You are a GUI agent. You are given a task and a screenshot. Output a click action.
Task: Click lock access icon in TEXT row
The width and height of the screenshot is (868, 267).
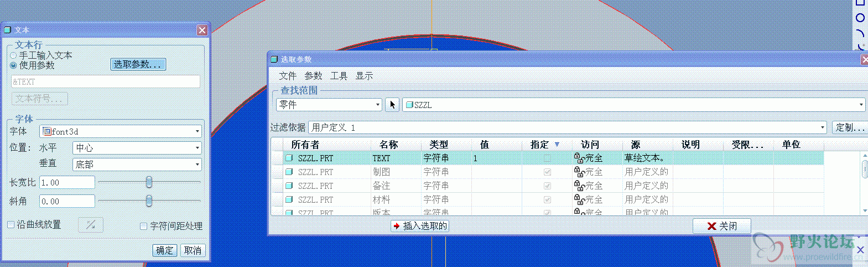(x=579, y=158)
